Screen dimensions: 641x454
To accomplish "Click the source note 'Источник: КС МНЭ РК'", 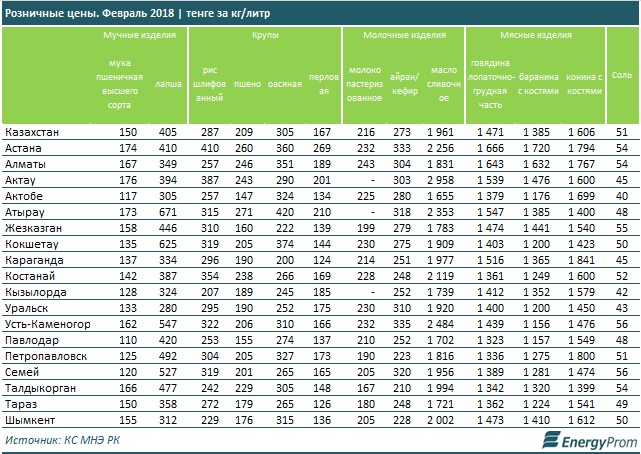I will click(62, 439).
